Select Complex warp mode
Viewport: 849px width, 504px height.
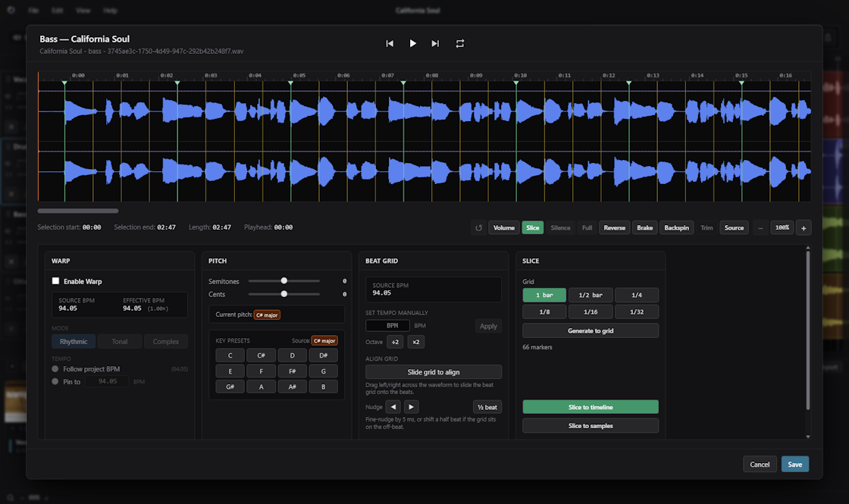[166, 342]
